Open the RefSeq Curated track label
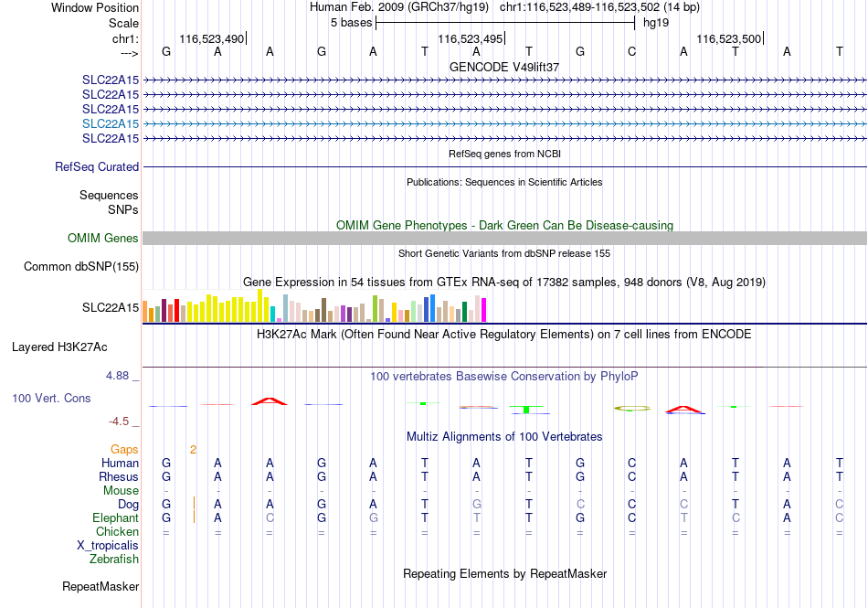Image resolution: width=868 pixels, height=608 pixels. (97, 166)
